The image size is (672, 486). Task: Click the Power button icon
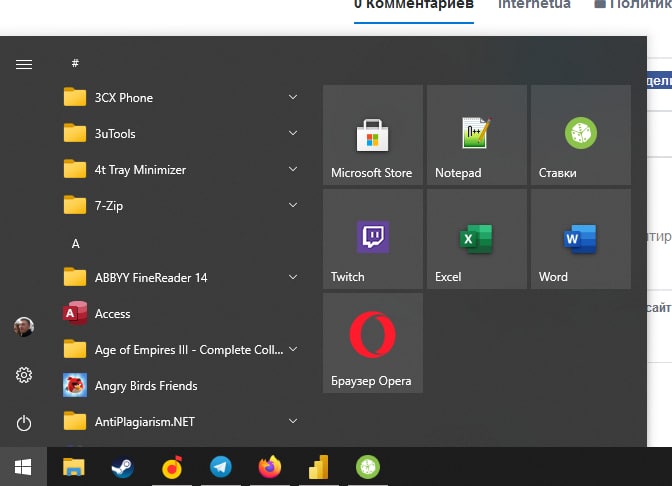coord(24,423)
